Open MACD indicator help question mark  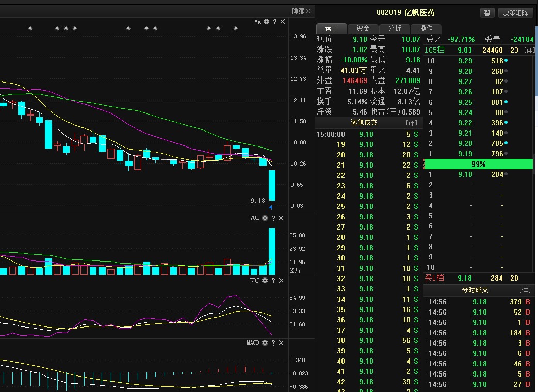(x=273, y=342)
